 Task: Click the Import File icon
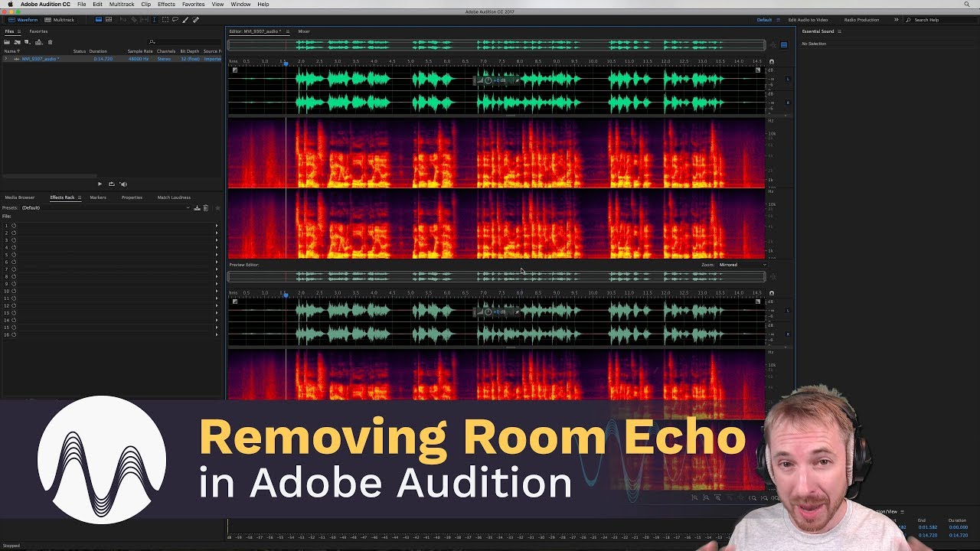pos(17,42)
